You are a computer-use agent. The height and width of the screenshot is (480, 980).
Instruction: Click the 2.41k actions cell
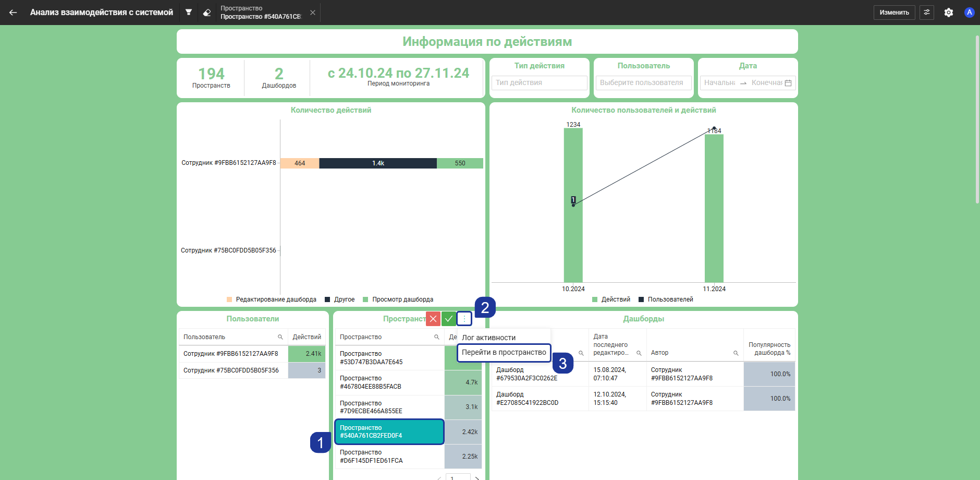tap(307, 354)
